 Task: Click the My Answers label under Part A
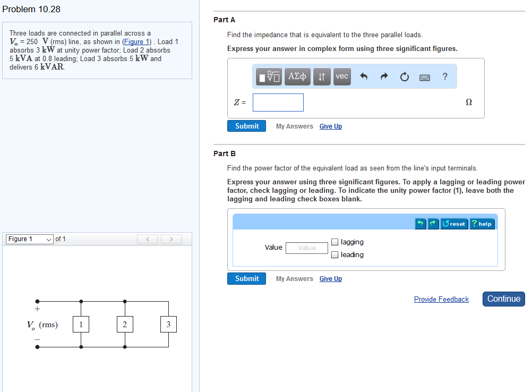click(294, 126)
